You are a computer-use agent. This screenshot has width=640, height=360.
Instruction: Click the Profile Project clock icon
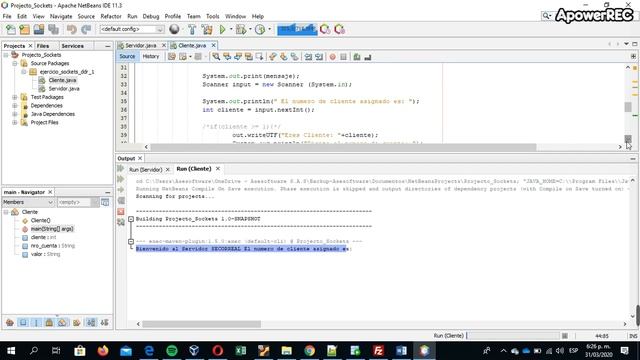coord(260,29)
